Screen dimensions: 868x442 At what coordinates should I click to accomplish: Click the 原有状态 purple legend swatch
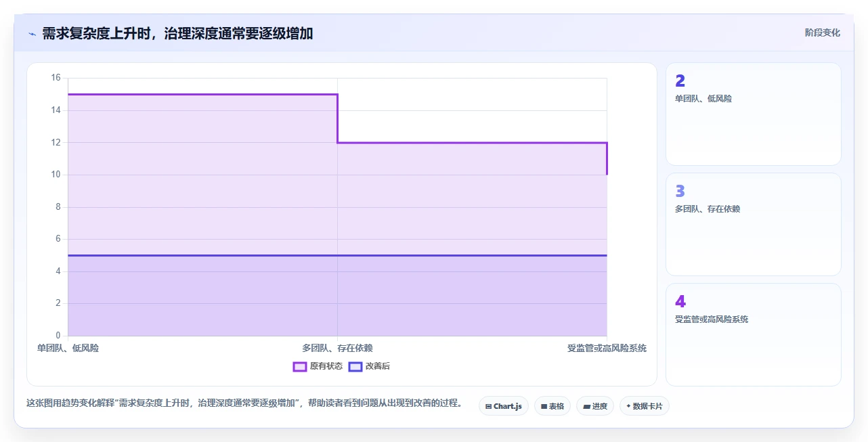[x=300, y=366]
